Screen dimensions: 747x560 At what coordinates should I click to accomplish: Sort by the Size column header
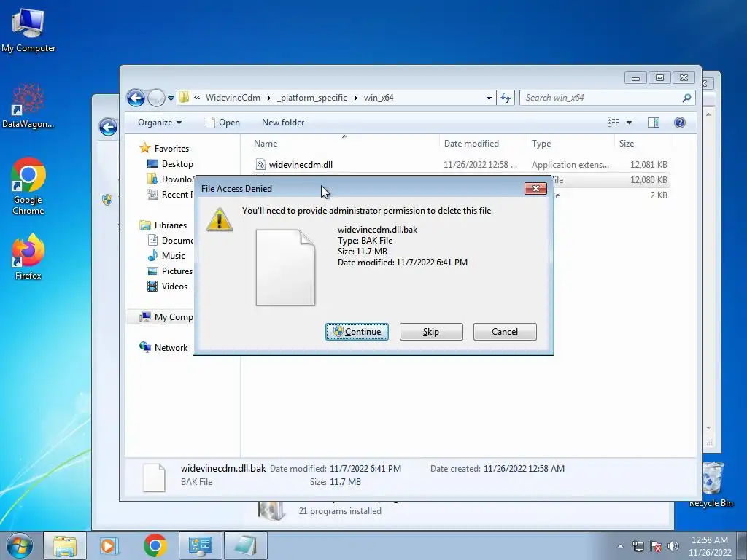[643, 144]
